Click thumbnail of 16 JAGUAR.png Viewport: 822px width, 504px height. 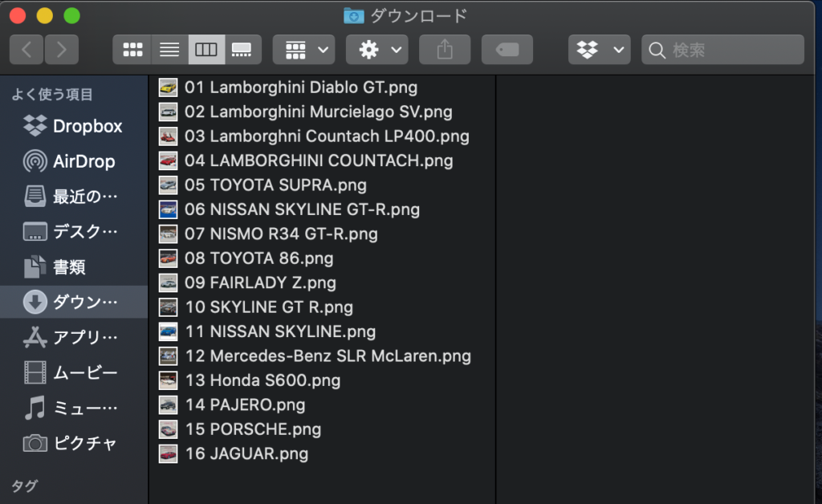pyautogui.click(x=168, y=453)
